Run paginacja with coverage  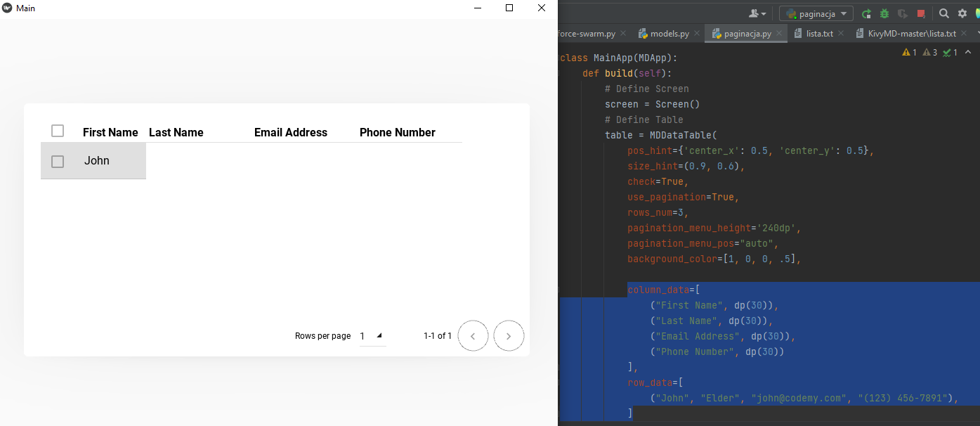click(x=903, y=13)
